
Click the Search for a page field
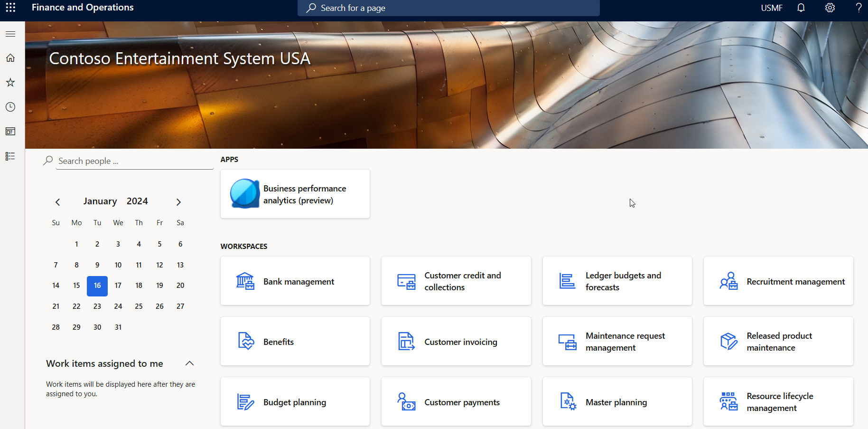pos(448,8)
